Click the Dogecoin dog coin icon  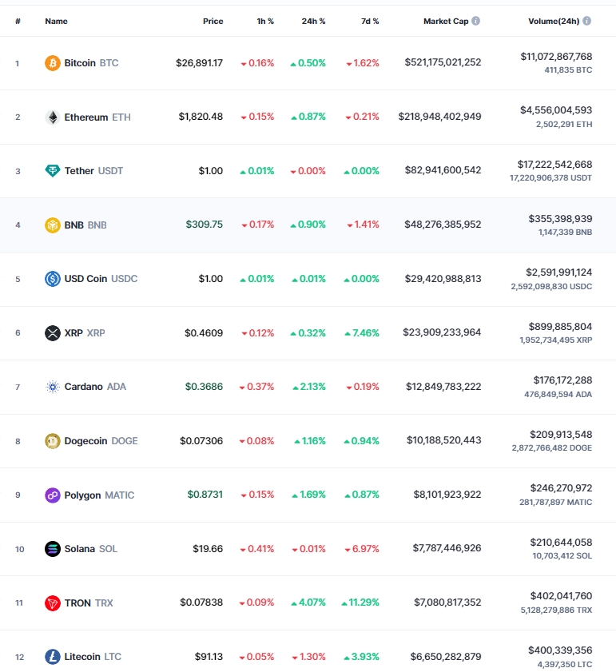(52, 441)
